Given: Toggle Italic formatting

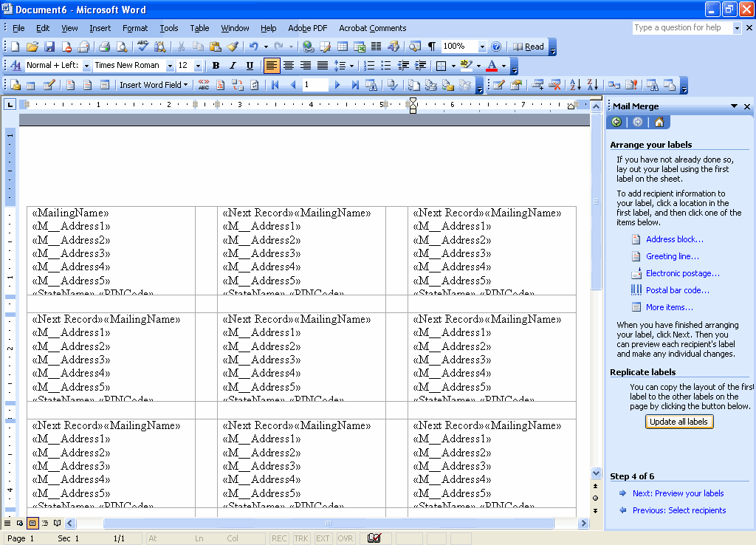Looking at the screenshot, I should (x=233, y=66).
